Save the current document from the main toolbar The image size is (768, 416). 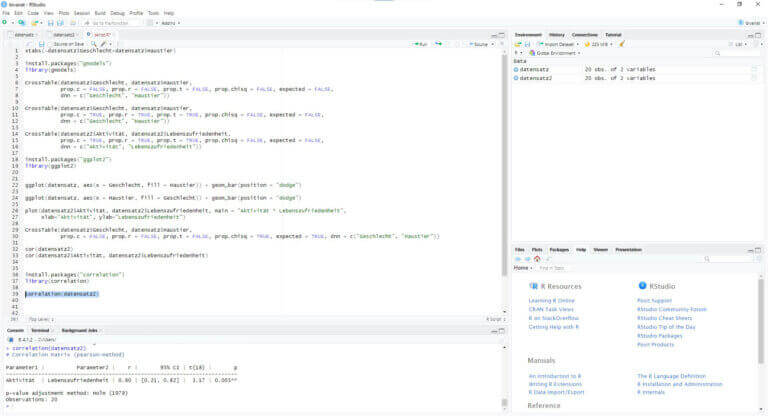point(50,23)
